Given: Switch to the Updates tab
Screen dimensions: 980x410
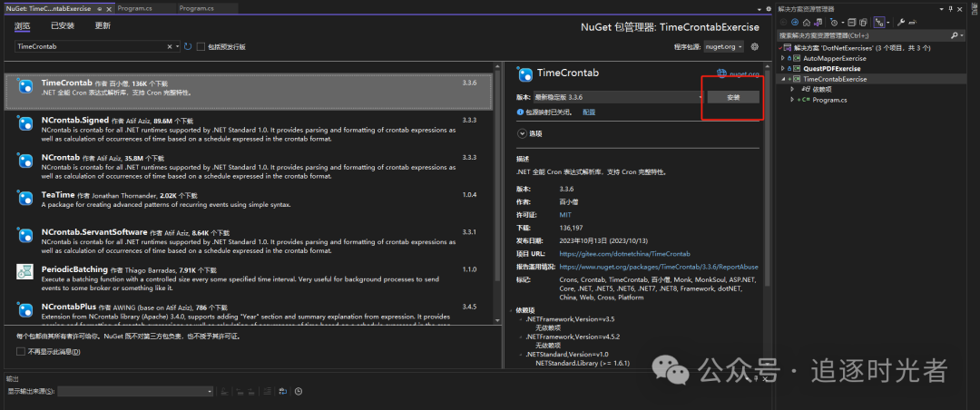Looking at the screenshot, I should pos(103,26).
